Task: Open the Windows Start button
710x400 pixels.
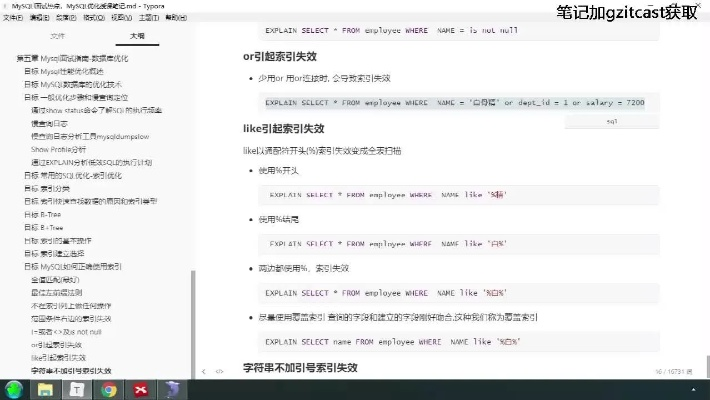Action: 14,390
